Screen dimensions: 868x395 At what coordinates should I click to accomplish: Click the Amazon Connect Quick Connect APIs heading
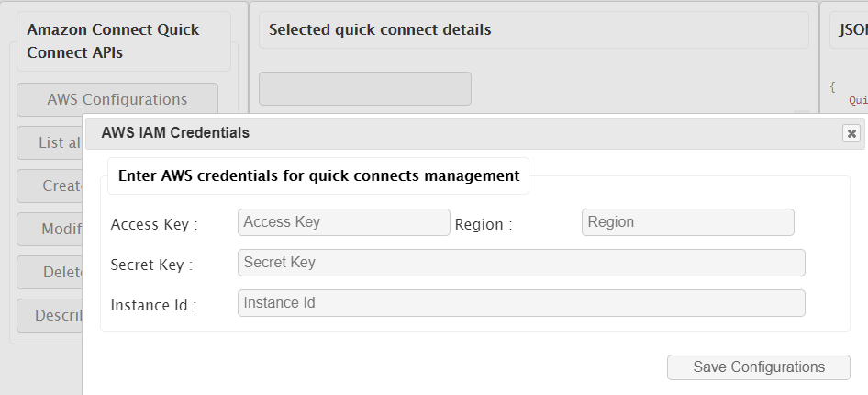113,41
